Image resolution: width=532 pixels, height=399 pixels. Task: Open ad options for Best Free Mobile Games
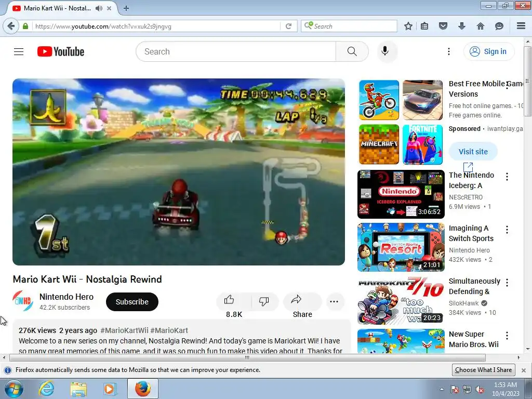click(507, 85)
